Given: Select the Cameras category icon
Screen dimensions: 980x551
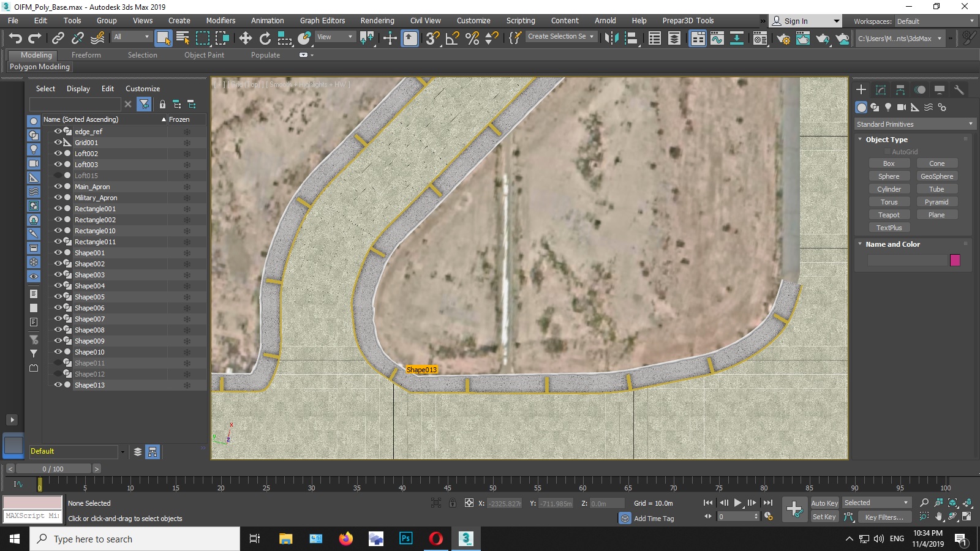Looking at the screenshot, I should coord(902,107).
